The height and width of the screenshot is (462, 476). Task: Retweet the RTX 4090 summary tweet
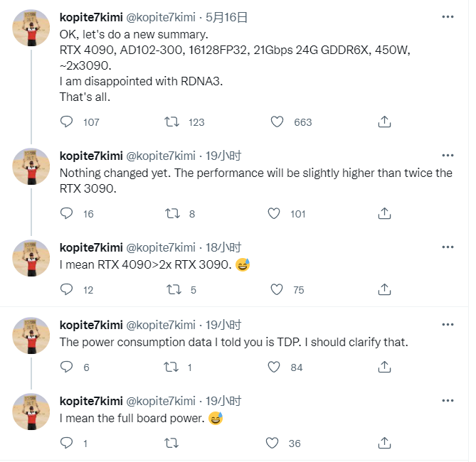pyautogui.click(x=171, y=122)
